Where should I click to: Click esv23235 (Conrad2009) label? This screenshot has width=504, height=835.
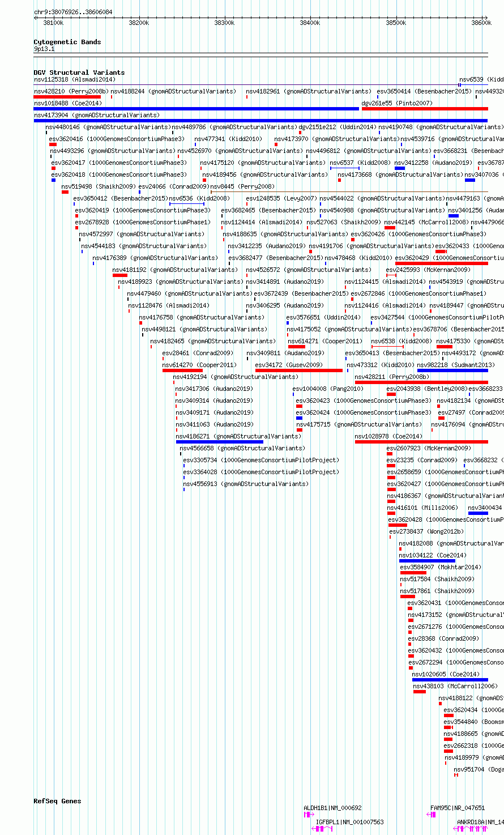pos(422,460)
